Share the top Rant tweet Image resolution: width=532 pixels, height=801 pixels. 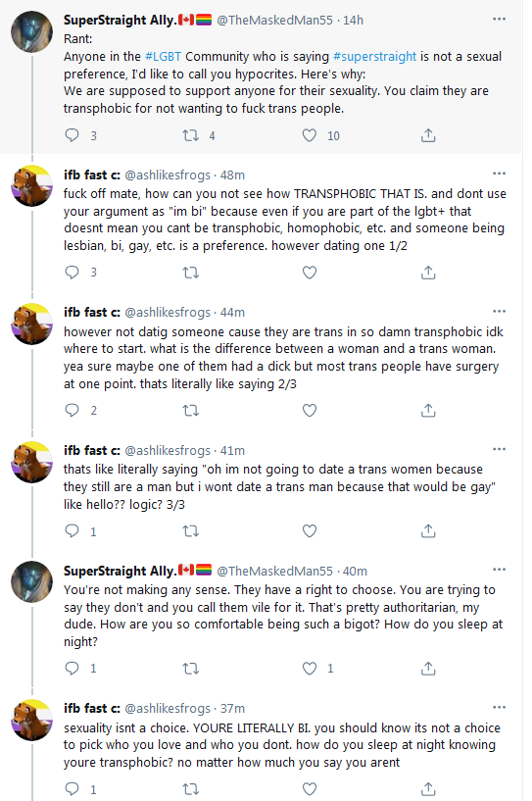pos(428,135)
